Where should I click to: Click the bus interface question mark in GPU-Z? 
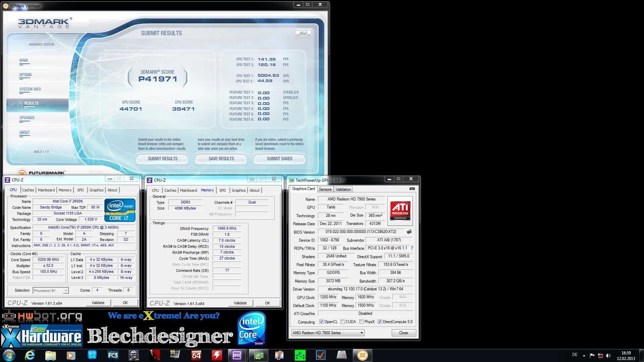(x=412, y=248)
